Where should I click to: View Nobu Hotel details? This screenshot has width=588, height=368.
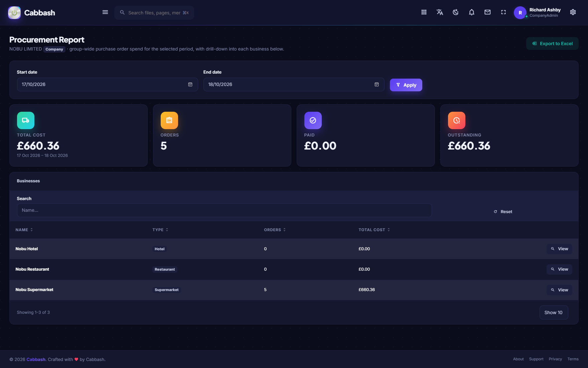click(559, 249)
